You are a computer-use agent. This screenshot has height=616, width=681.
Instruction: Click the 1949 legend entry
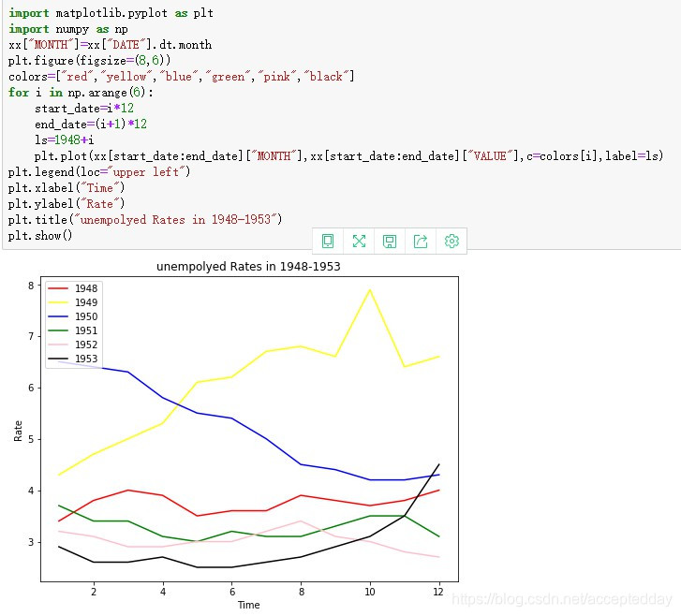pyautogui.click(x=72, y=302)
